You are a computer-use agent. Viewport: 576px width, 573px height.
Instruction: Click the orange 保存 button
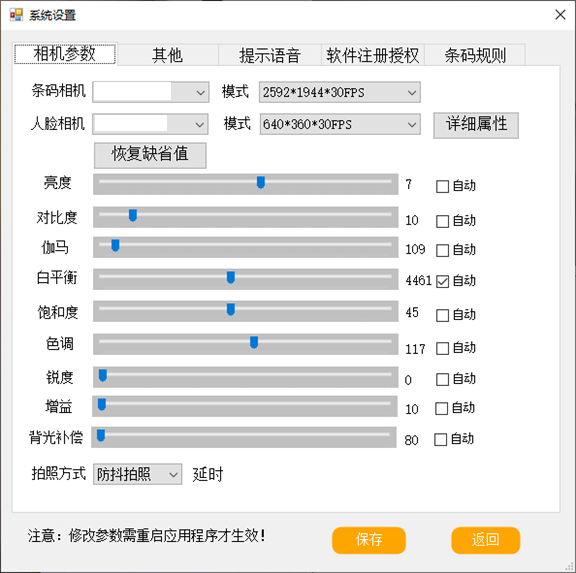coord(369,540)
